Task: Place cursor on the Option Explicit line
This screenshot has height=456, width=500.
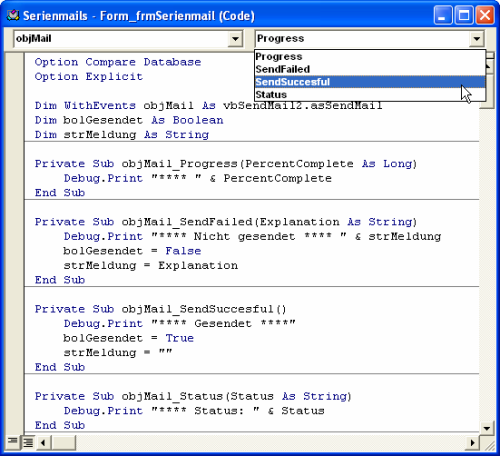Action: click(x=89, y=77)
